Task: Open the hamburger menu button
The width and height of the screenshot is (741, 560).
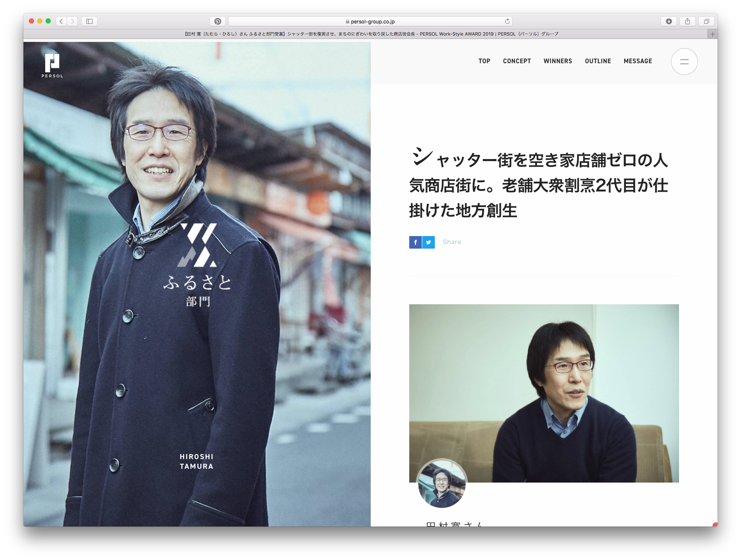Action: click(684, 62)
